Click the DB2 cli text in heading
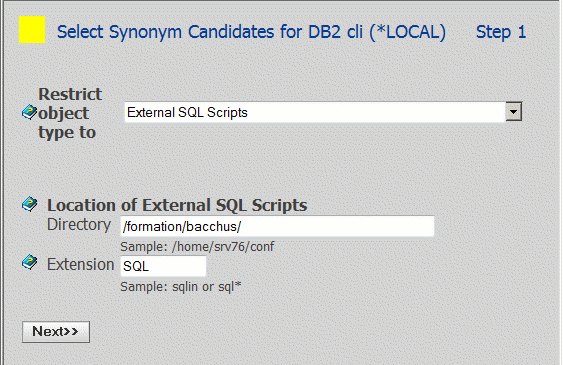 click(x=335, y=32)
